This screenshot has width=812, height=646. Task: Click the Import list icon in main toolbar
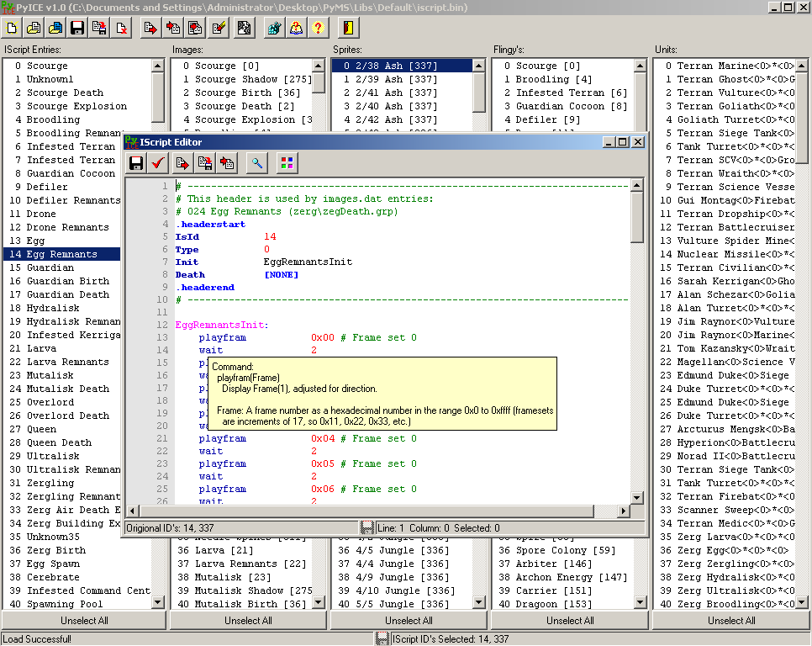pyautogui.click(x=195, y=28)
